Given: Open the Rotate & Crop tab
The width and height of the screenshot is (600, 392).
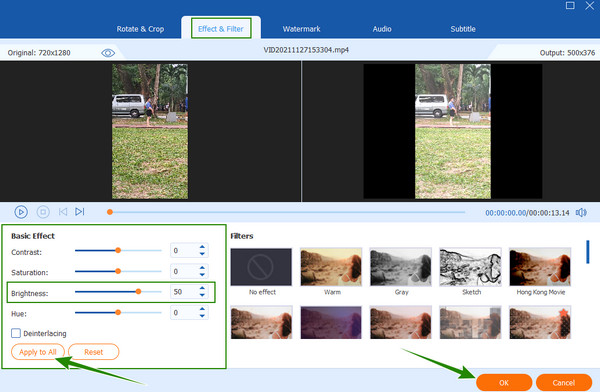Looking at the screenshot, I should click(x=140, y=29).
